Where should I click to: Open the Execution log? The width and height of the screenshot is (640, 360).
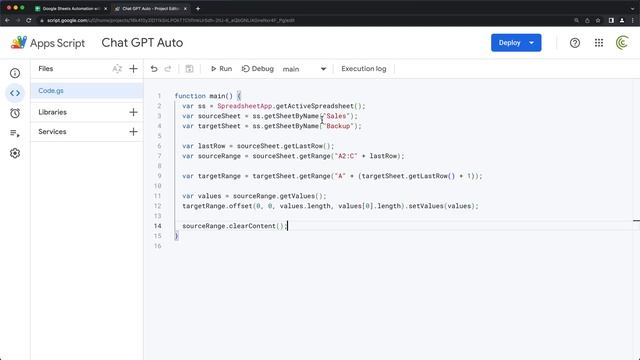[x=364, y=69]
